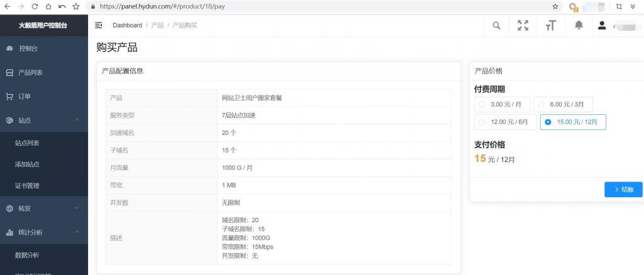Open the user avatar icon
Image resolution: width=644 pixels, height=275 pixels.
(x=602, y=25)
